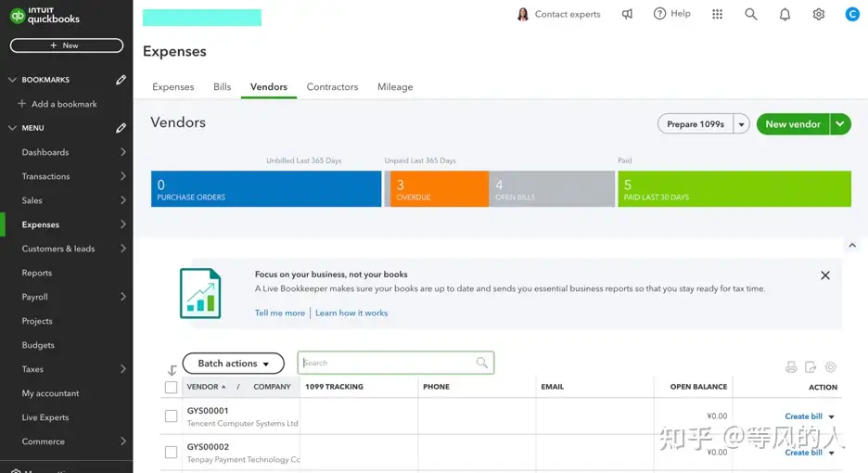
Task: Click the New vendor button
Action: 793,124
